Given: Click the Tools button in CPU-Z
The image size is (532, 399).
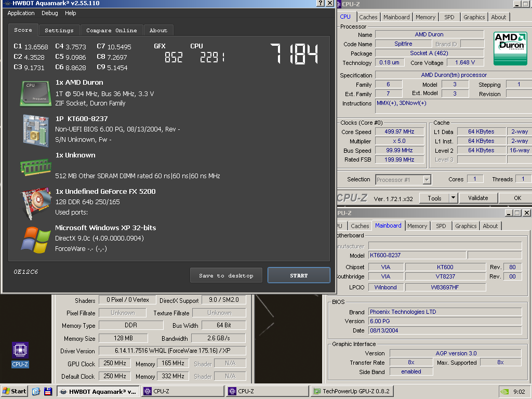Looking at the screenshot, I should click(434, 198).
